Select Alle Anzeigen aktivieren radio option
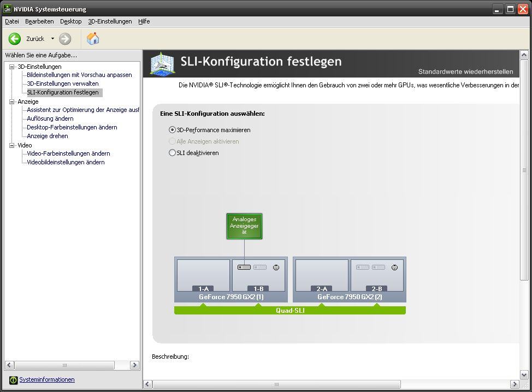 tap(173, 141)
